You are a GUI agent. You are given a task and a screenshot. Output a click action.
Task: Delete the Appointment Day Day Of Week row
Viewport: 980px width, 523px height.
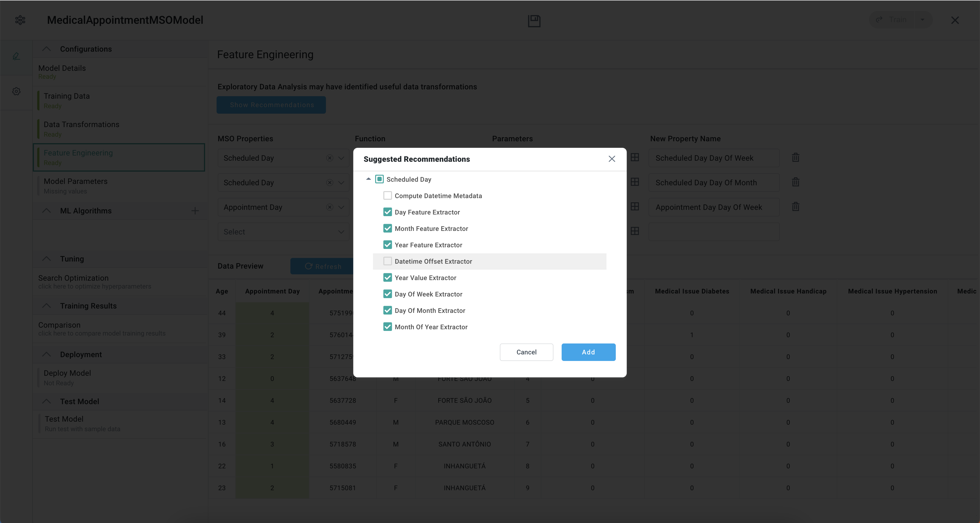click(x=795, y=207)
